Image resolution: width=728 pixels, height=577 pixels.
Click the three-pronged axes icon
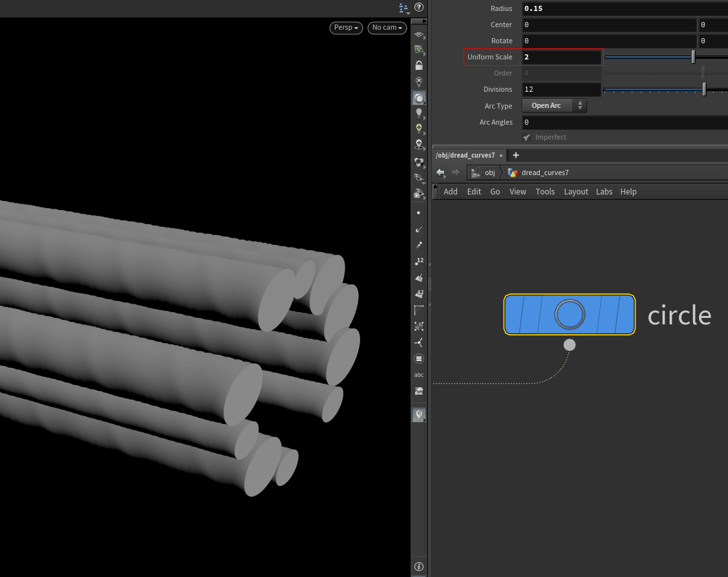[x=419, y=342]
